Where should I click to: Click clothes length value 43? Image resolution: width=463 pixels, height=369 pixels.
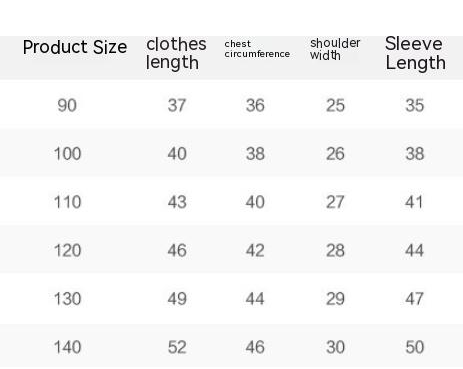177,202
